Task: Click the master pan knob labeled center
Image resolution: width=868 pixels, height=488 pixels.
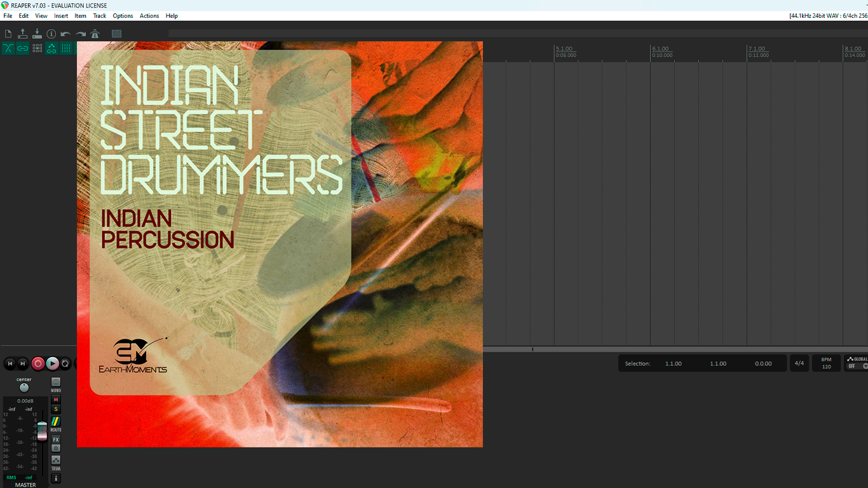Action: coord(24,388)
